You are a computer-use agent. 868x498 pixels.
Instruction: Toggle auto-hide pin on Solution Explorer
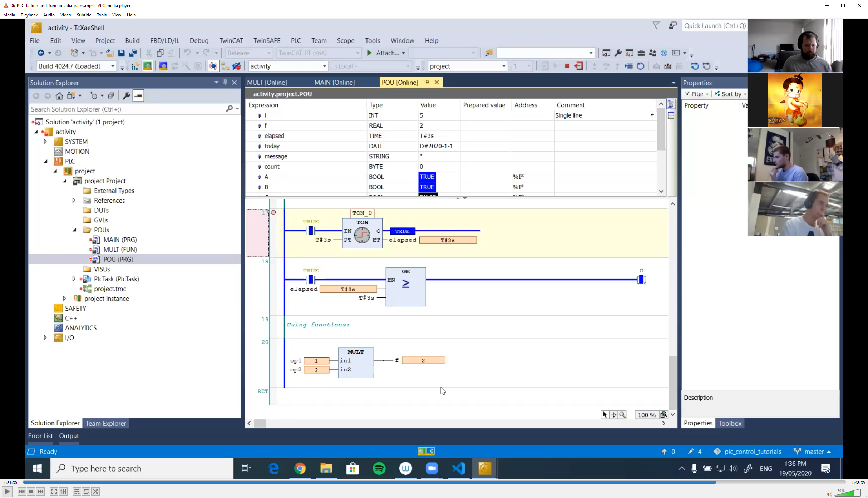coord(225,82)
